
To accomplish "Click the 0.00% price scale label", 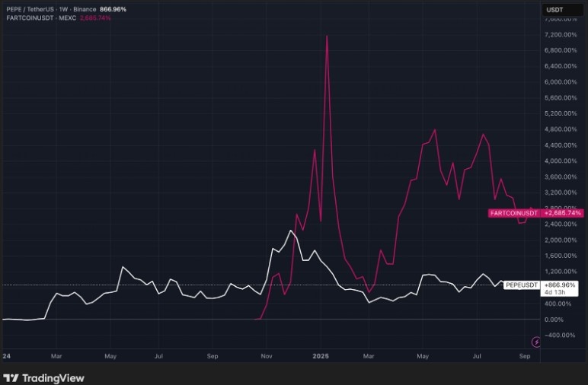I will 554,320.
